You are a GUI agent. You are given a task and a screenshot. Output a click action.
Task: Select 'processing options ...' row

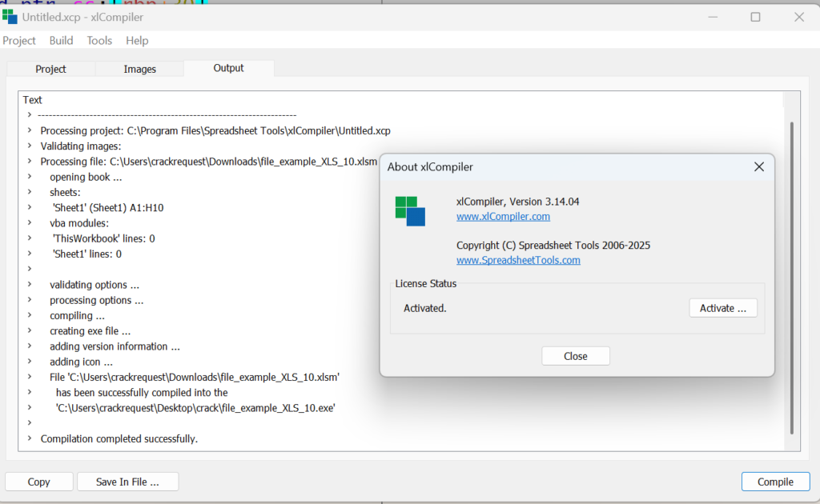pyautogui.click(x=97, y=300)
